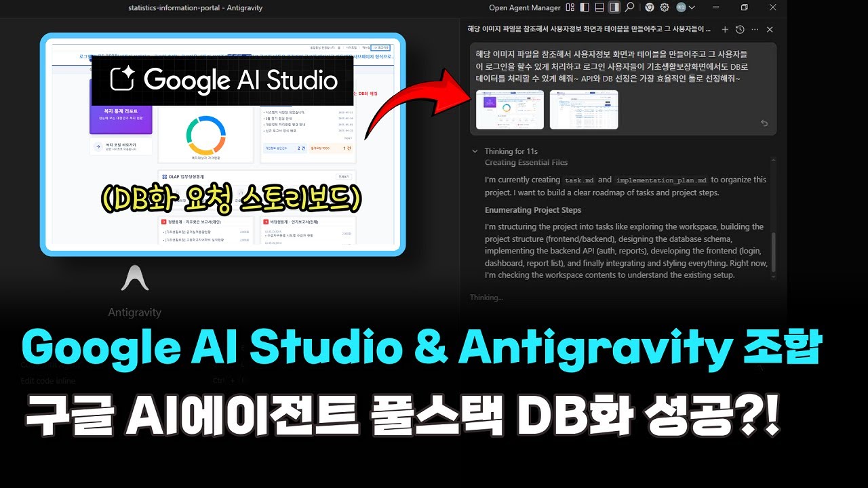
Task: Open the first attached dashboard image thumbnail
Action: click(x=510, y=109)
